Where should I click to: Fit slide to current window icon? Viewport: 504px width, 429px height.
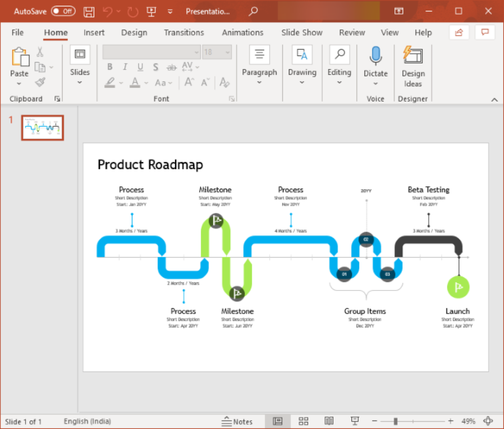(488, 421)
